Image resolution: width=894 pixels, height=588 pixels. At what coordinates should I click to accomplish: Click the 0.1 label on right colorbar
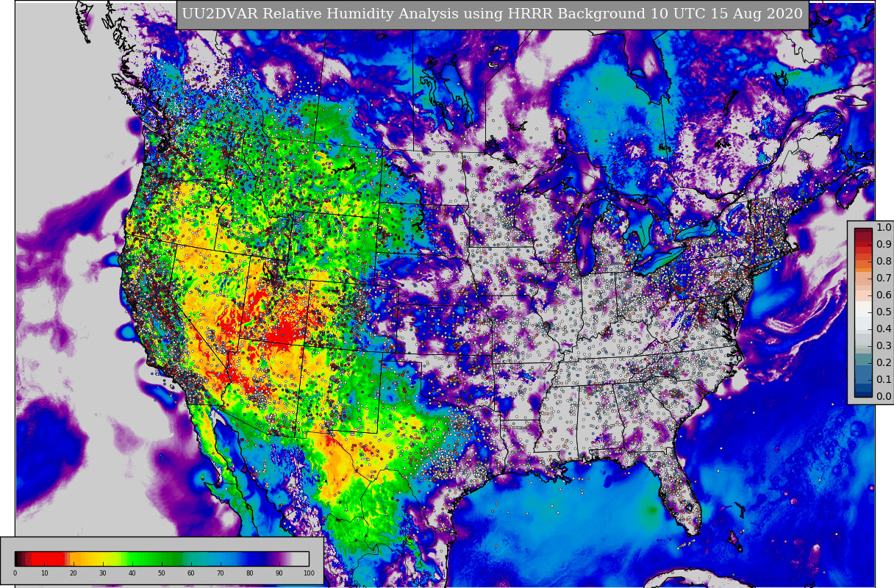click(x=884, y=380)
